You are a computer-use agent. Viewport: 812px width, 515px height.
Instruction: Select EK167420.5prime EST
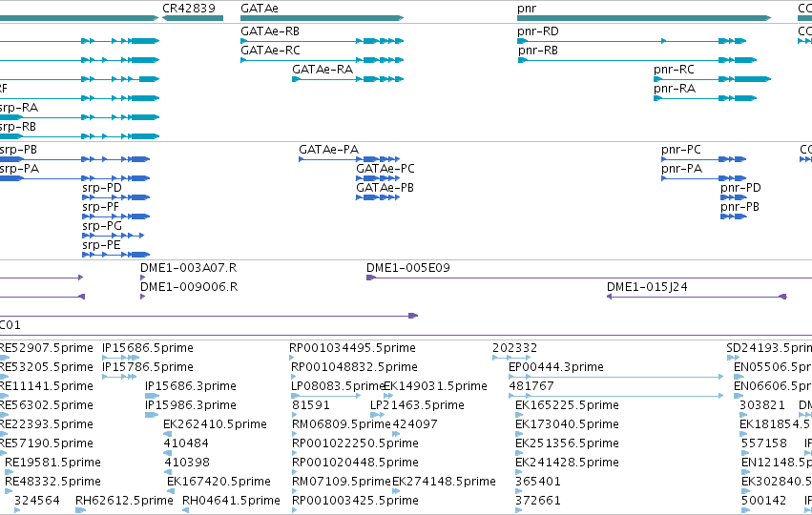click(170, 491)
